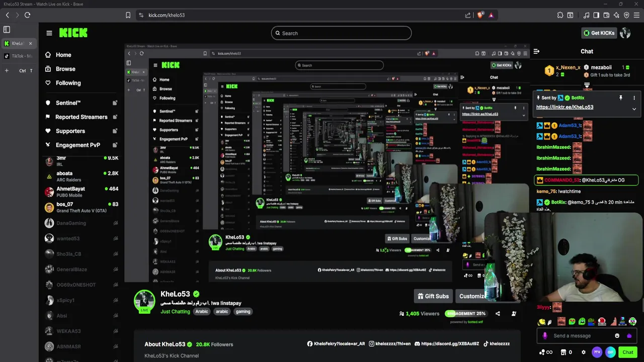The width and height of the screenshot is (644, 362).
Task: Click the Engagement 25% progress bar
Action: (x=465, y=314)
